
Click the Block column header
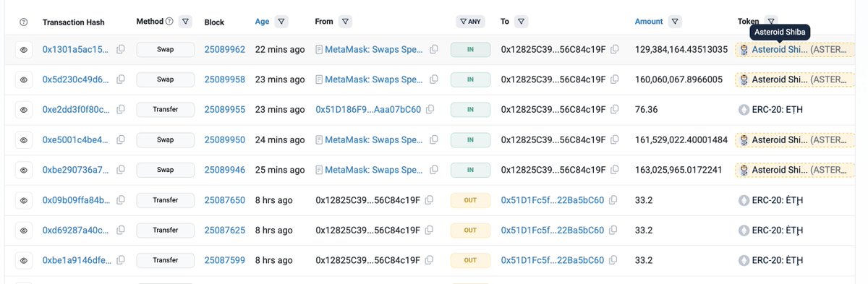coord(214,22)
